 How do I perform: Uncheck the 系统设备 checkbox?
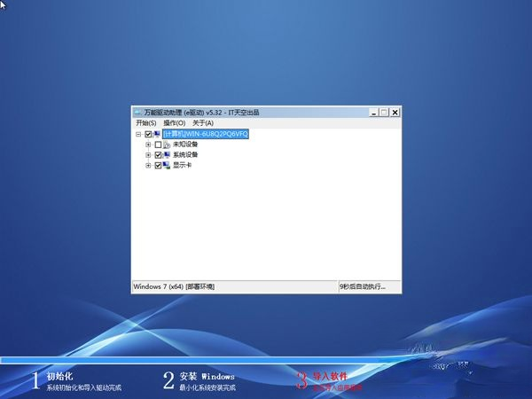(158, 155)
